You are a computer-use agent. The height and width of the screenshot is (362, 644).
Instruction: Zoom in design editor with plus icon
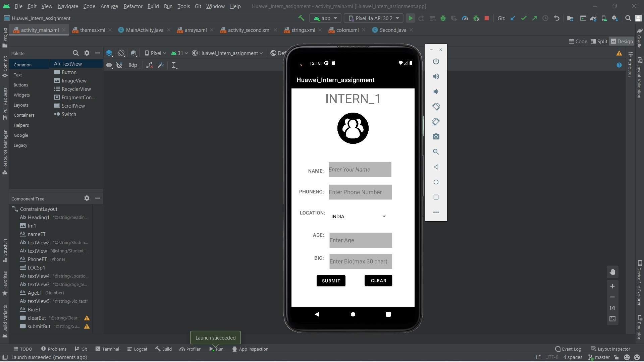[x=612, y=286]
